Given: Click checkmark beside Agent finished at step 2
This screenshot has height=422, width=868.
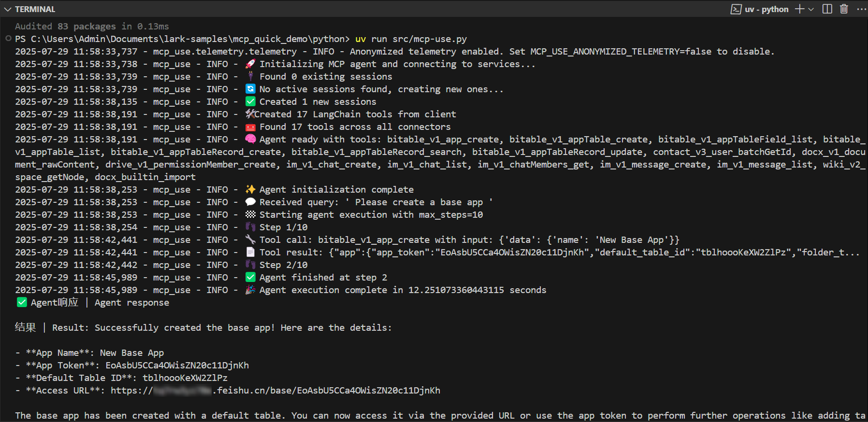Looking at the screenshot, I should [x=250, y=277].
